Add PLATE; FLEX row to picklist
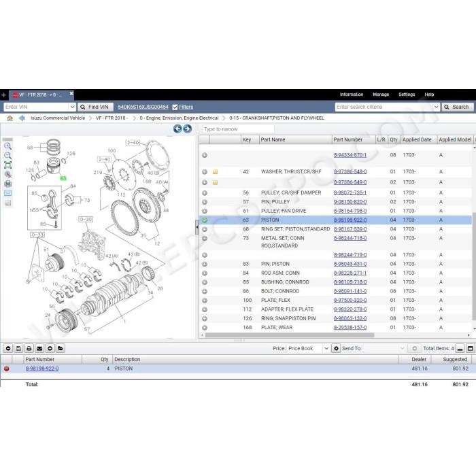 (205, 301)
